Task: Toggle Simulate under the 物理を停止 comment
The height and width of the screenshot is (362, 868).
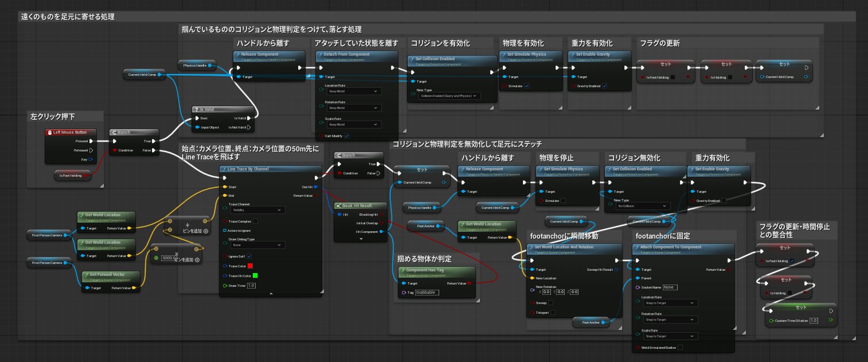Action: (563, 201)
